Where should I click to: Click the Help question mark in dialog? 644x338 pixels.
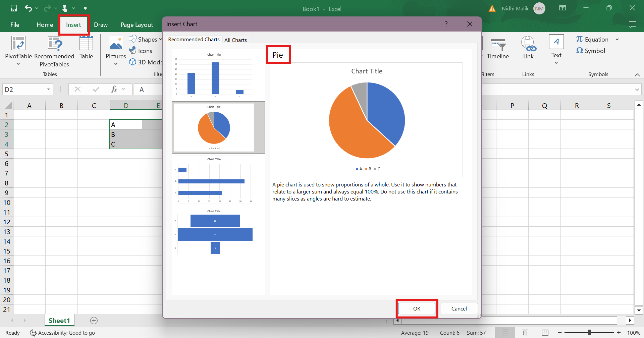click(x=446, y=24)
